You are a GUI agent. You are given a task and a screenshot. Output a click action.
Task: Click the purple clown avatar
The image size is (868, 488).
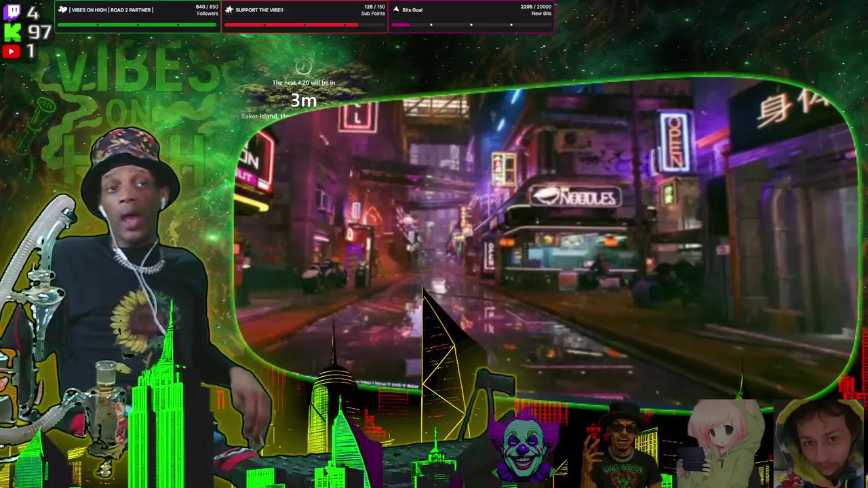tap(524, 445)
